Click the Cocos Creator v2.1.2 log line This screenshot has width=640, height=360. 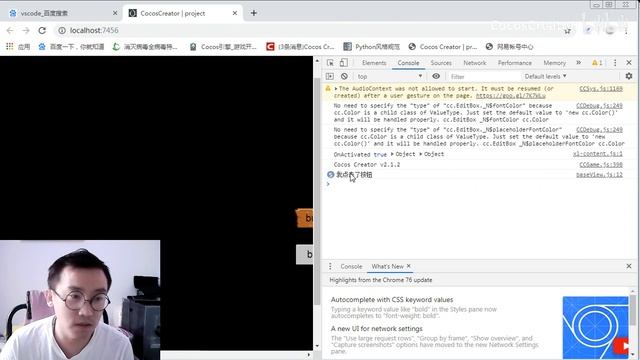[367, 165]
